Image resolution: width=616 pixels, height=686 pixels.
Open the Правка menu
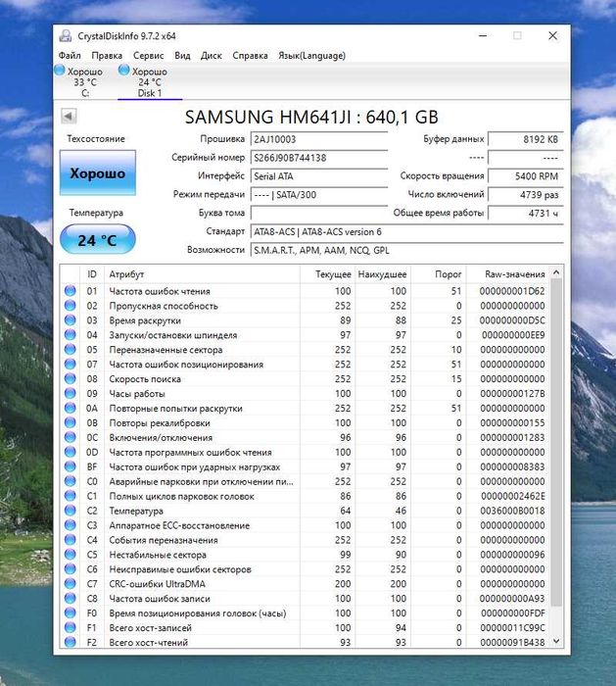coord(107,56)
